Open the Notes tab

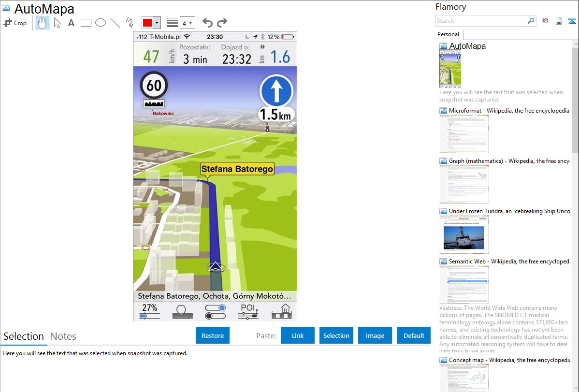click(x=63, y=336)
